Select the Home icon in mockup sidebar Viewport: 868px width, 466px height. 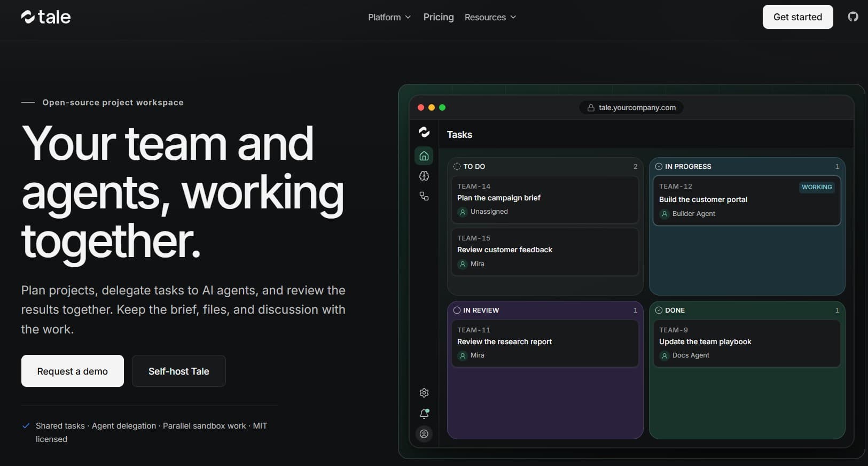coord(424,156)
